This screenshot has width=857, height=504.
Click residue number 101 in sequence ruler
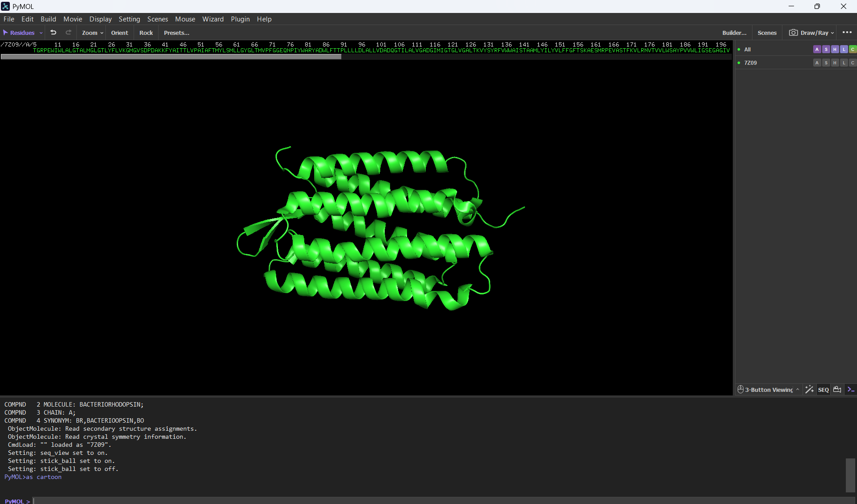[x=381, y=45]
